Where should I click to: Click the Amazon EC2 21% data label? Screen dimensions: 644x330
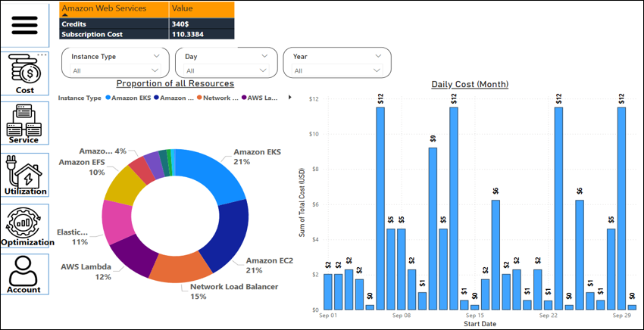270,266
